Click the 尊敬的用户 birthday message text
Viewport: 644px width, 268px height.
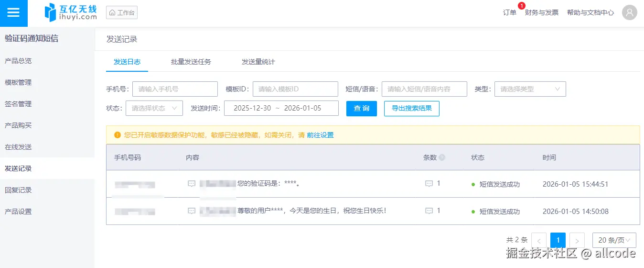coord(312,211)
